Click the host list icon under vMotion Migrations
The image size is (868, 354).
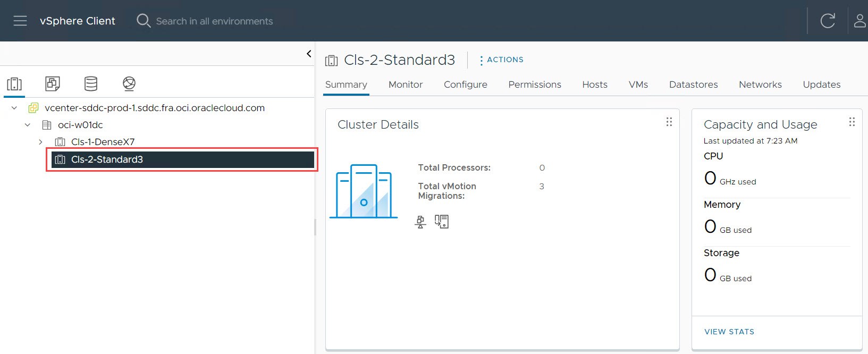[x=442, y=222]
